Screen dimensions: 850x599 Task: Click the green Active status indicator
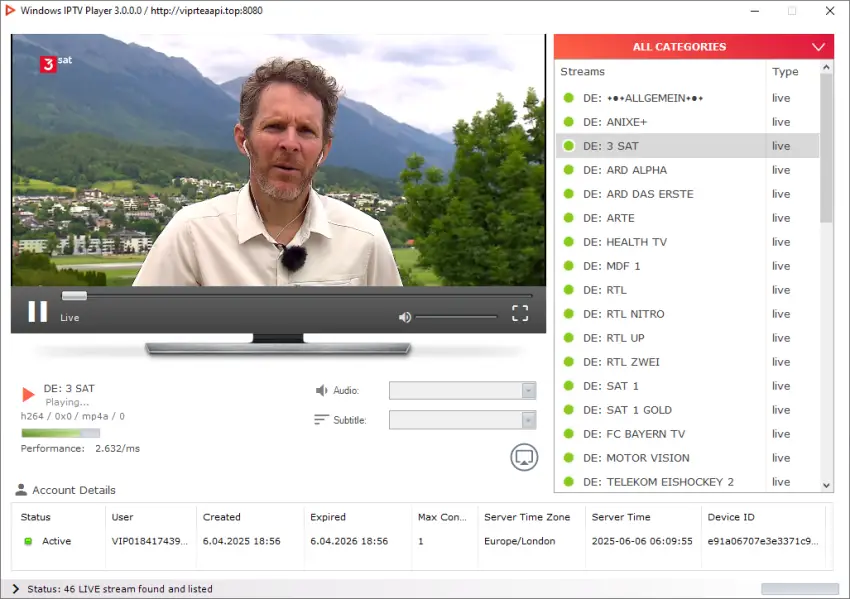pyautogui.click(x=28, y=541)
